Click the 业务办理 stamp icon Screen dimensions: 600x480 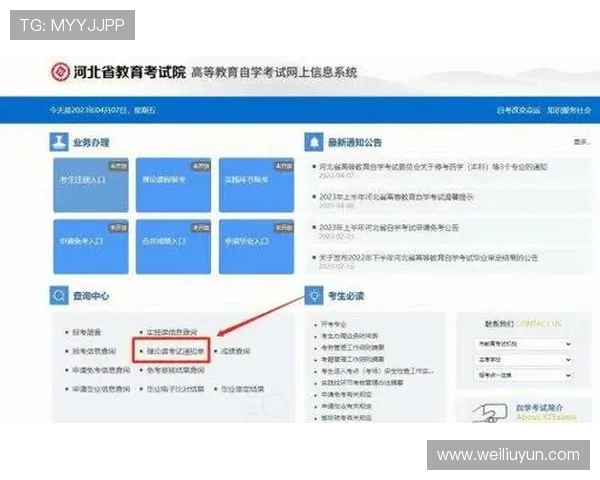[x=59, y=142]
